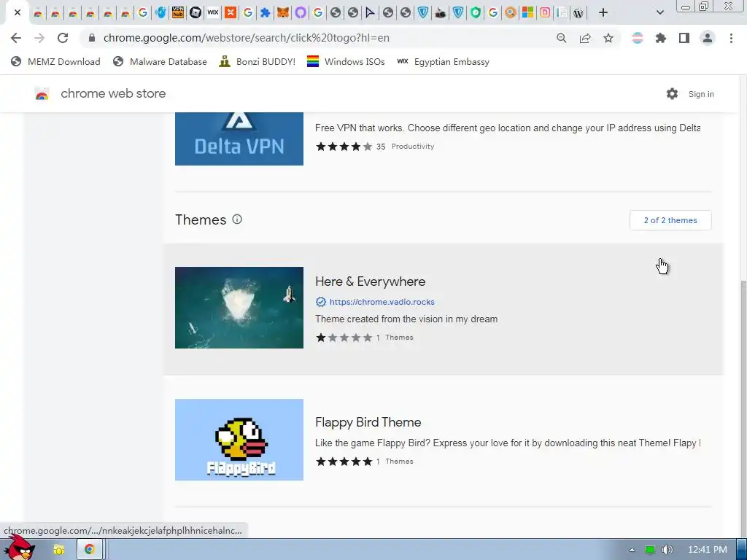This screenshot has width=747, height=560.
Task: Open the cursor arrow icon tab
Action: pyautogui.click(x=370, y=12)
